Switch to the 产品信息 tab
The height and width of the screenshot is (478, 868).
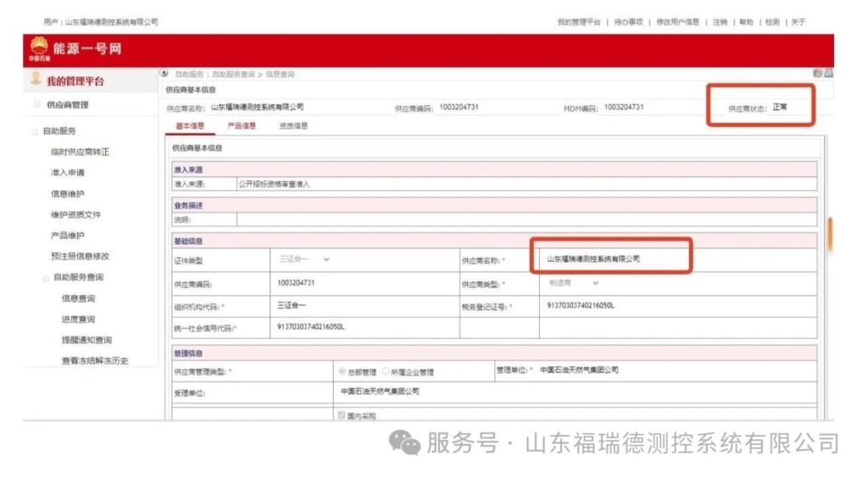coord(242,126)
